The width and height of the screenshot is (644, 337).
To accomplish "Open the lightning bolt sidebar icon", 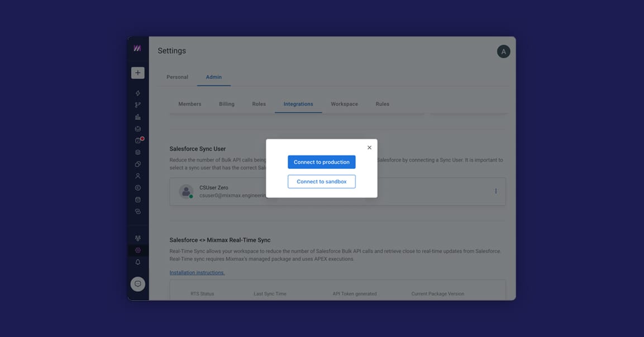I will (x=137, y=93).
